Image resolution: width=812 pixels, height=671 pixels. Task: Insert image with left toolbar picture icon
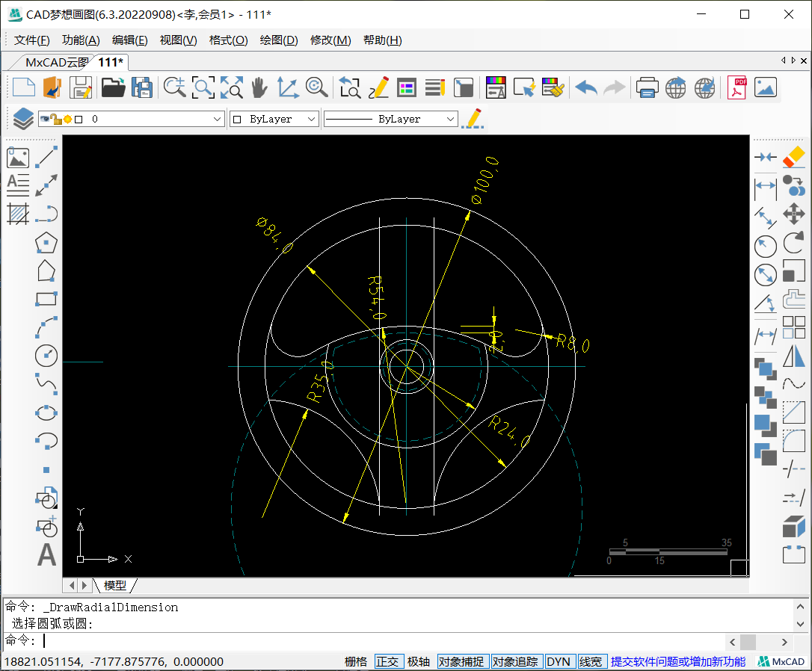click(18, 157)
